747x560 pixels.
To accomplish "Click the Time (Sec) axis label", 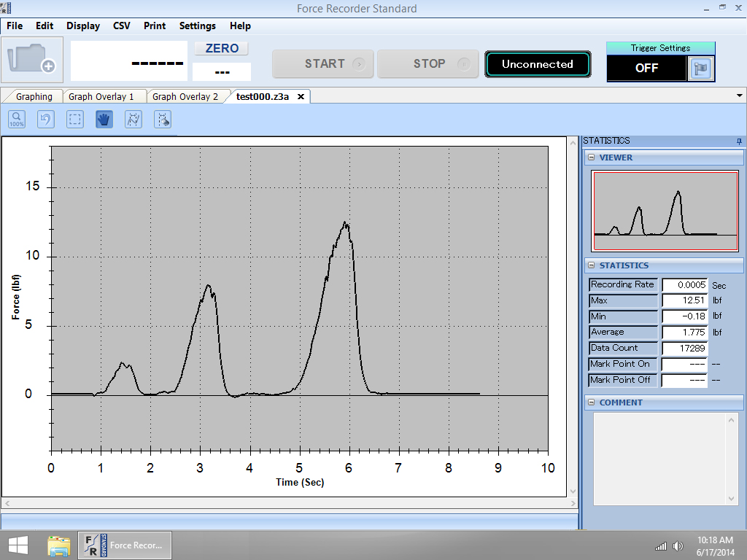I will (300, 483).
